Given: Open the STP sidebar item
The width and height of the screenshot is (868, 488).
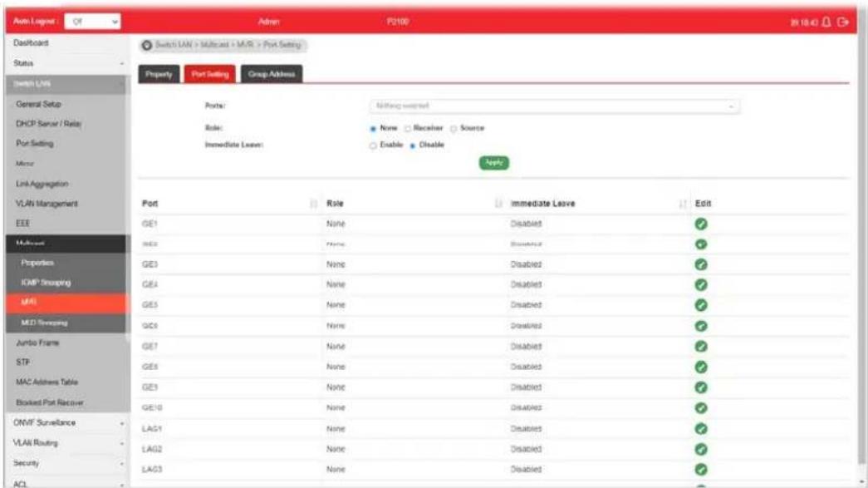Looking at the screenshot, I should (22, 362).
